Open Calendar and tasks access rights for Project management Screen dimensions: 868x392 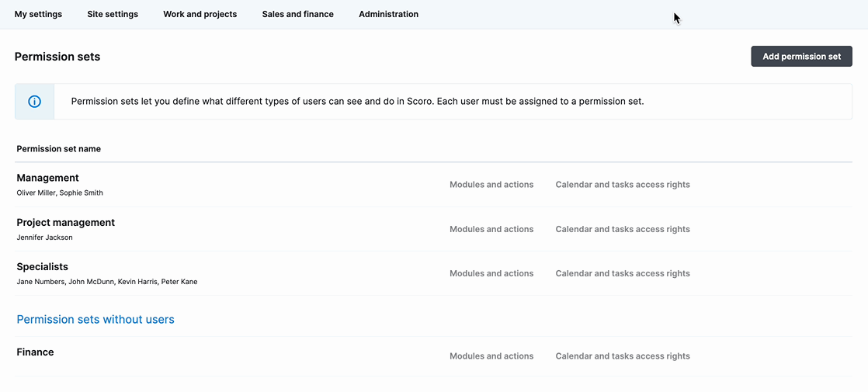[x=623, y=229]
